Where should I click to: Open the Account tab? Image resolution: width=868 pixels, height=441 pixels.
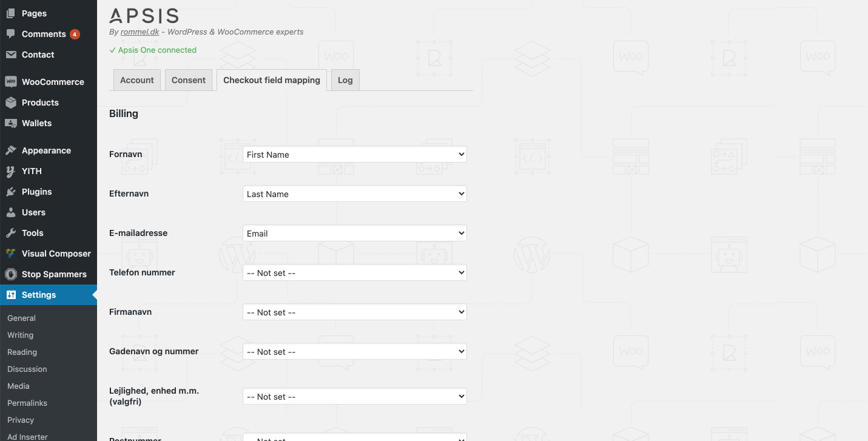(137, 80)
